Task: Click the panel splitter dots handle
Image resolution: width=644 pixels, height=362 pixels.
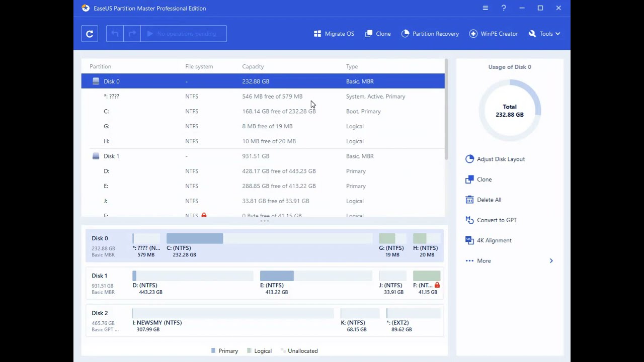Action: 264,221
